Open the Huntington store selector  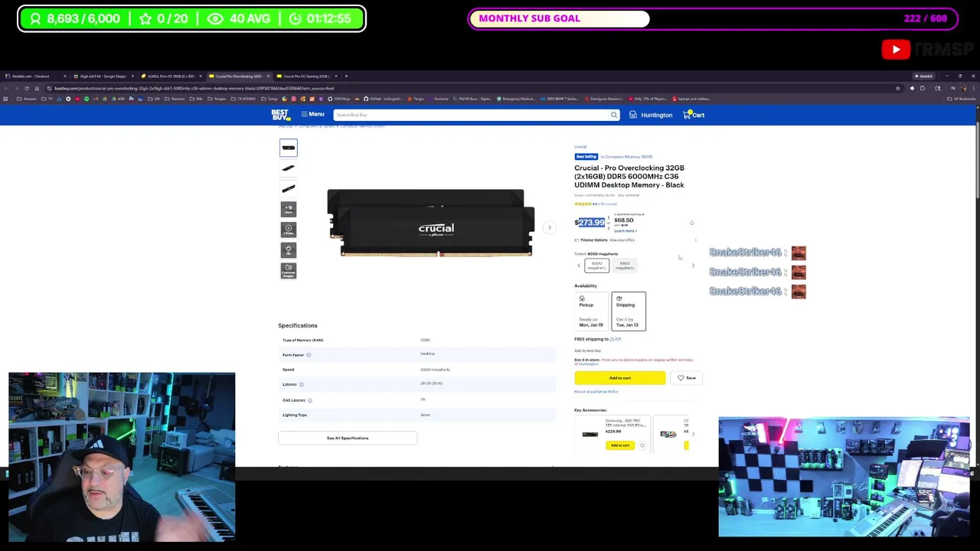click(651, 115)
